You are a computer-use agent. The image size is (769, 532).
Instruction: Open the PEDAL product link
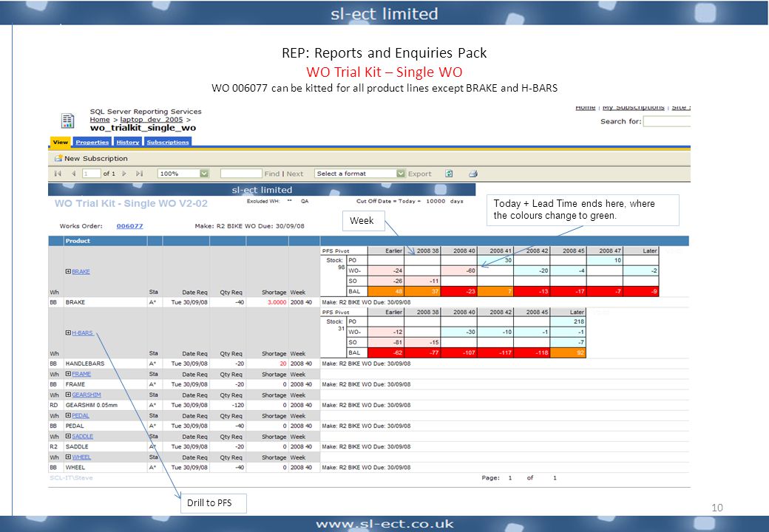click(81, 415)
